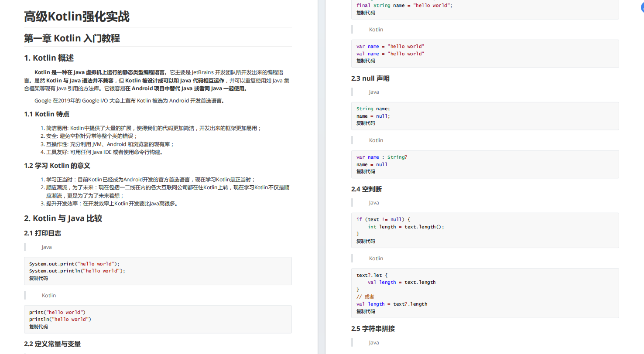Click the title '高级Kotlin强化实战'

click(x=76, y=17)
